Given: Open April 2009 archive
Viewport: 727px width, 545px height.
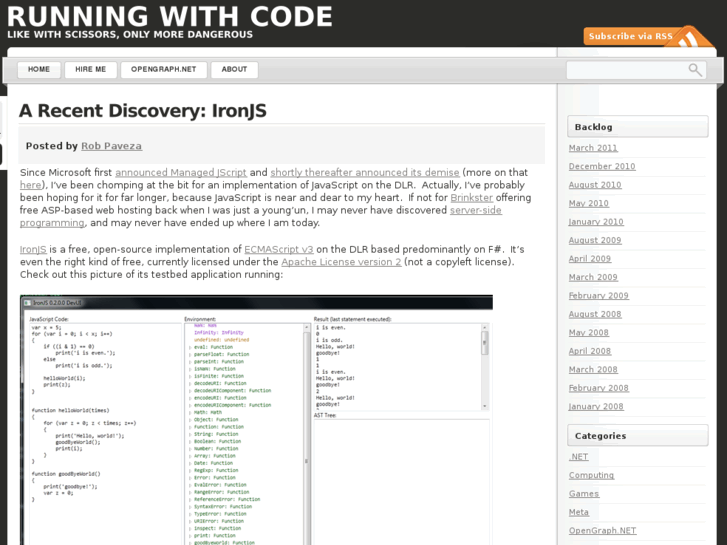Looking at the screenshot, I should (x=590, y=259).
